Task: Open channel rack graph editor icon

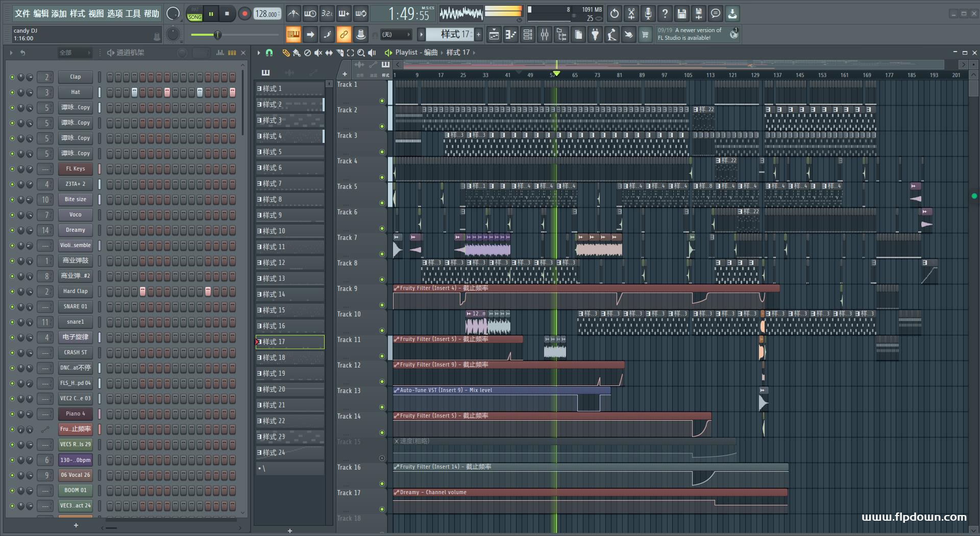Action: pyautogui.click(x=220, y=53)
